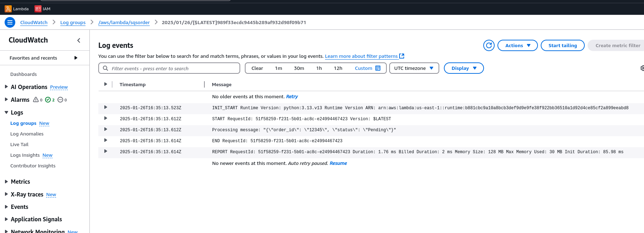Expand the Application Signals section
This screenshot has height=233, width=644.
pos(6,219)
